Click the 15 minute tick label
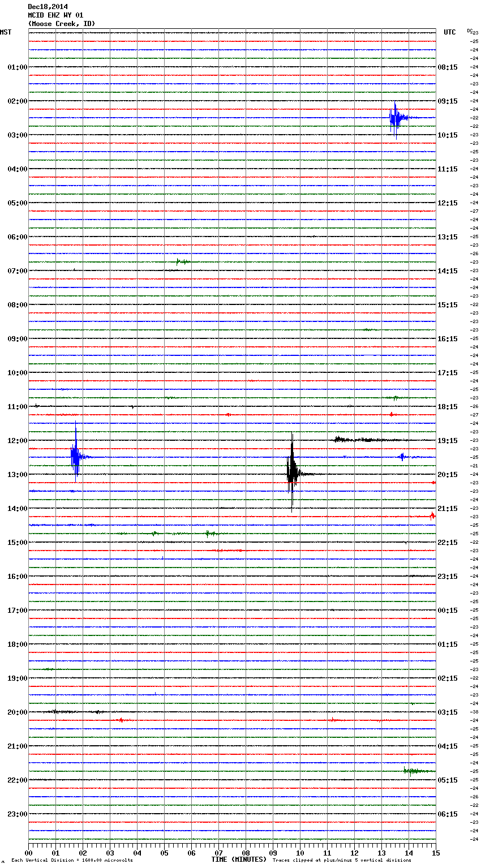The height and width of the screenshot is (868, 481). point(436,853)
